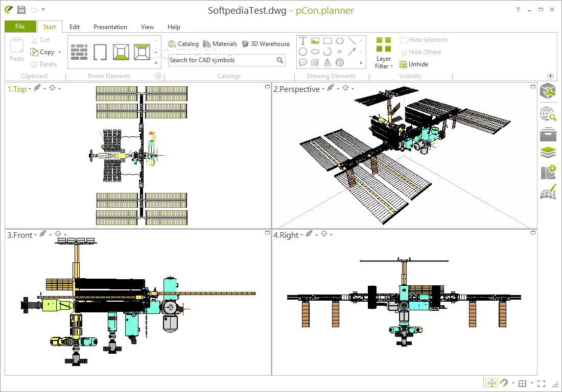The width and height of the screenshot is (562, 392).
Task: Select the wall opening element icon
Action: coord(100,52)
